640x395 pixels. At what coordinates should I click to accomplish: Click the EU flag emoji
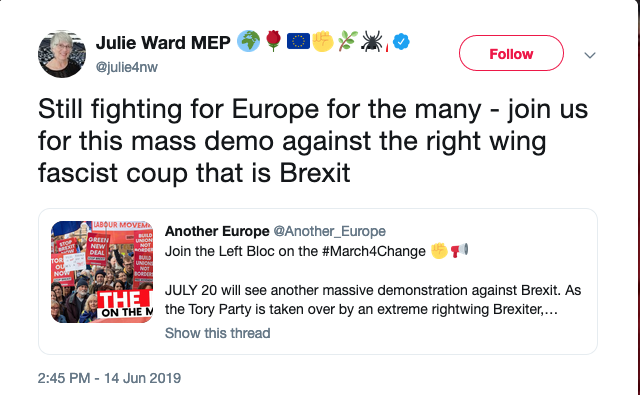(x=298, y=41)
